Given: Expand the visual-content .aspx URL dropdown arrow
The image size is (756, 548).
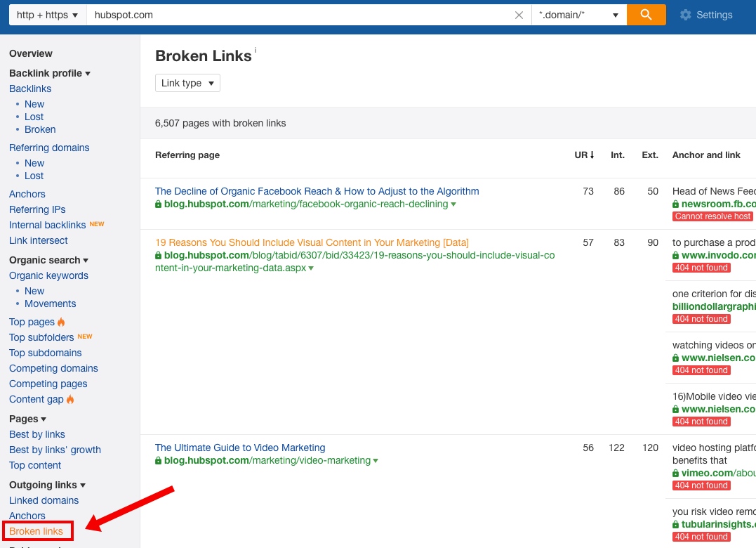Looking at the screenshot, I should click(x=311, y=268).
